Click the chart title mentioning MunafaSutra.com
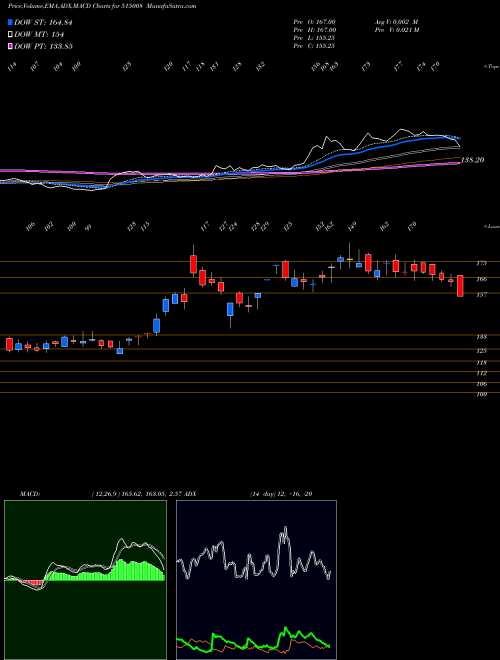 click(102, 6)
